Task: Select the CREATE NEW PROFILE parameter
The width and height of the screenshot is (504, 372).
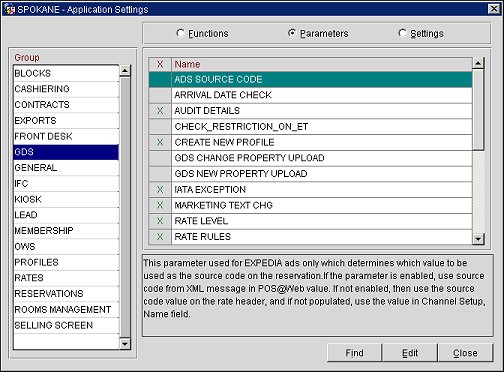Action: click(x=322, y=143)
